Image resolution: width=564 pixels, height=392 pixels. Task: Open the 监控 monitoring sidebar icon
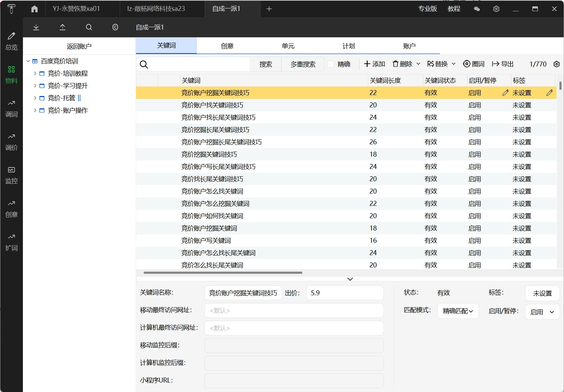pyautogui.click(x=11, y=175)
